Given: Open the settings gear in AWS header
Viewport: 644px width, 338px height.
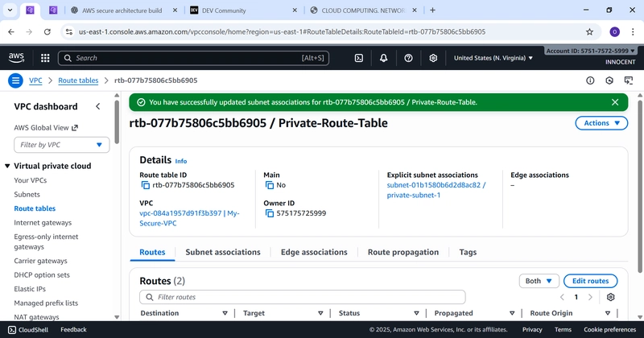Looking at the screenshot, I should tap(433, 58).
